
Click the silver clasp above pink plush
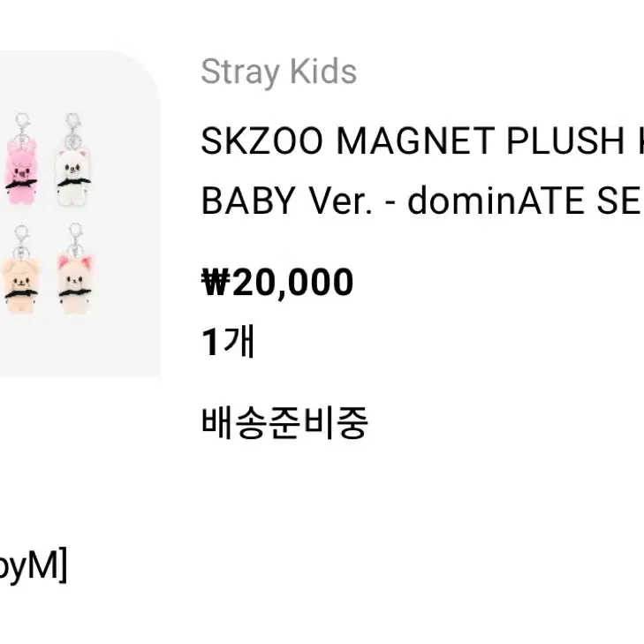[x=23, y=128]
